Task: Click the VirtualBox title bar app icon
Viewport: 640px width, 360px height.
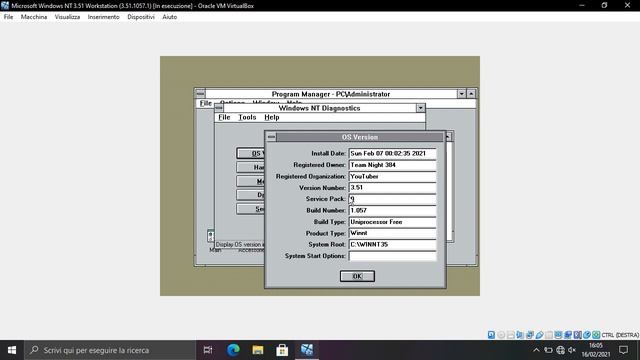Action: tap(5, 6)
